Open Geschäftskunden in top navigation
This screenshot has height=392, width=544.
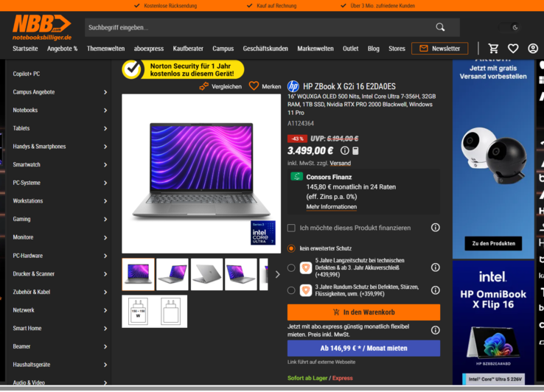[x=265, y=49]
